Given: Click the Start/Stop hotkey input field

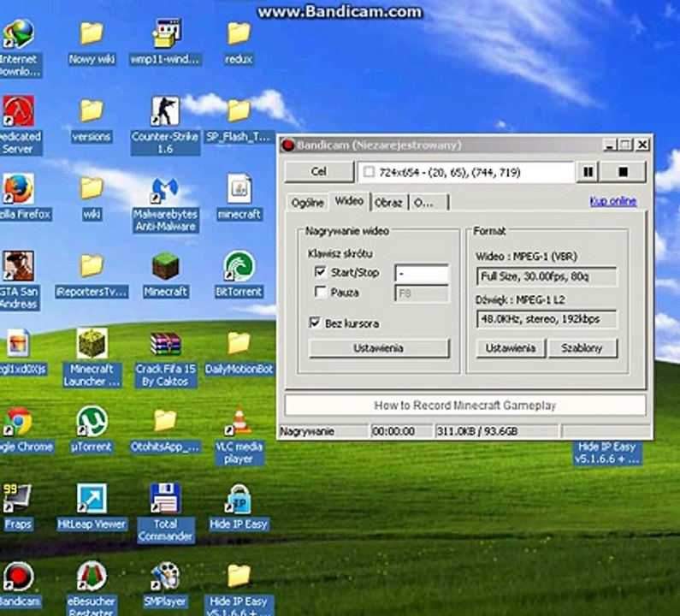Looking at the screenshot, I should click(422, 273).
